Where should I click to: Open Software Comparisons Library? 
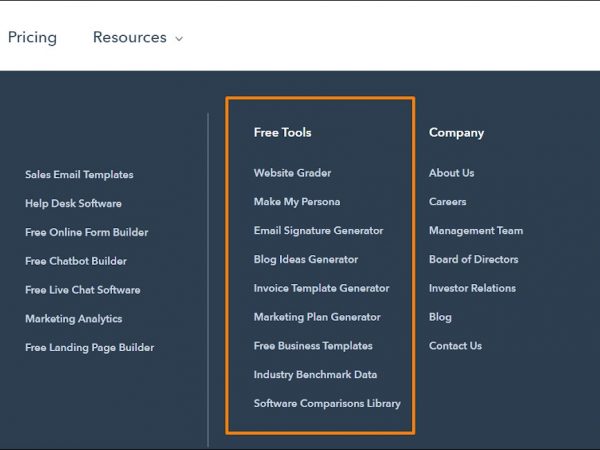click(x=327, y=404)
